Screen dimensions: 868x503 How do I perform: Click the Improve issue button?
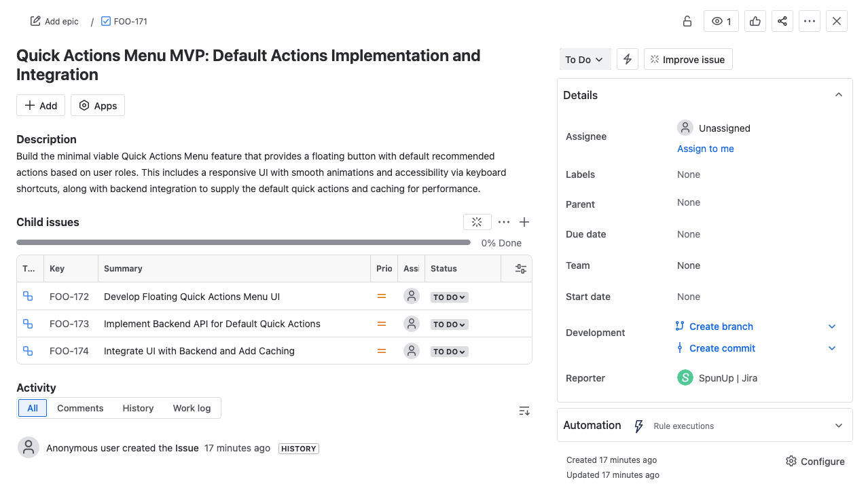pos(688,59)
